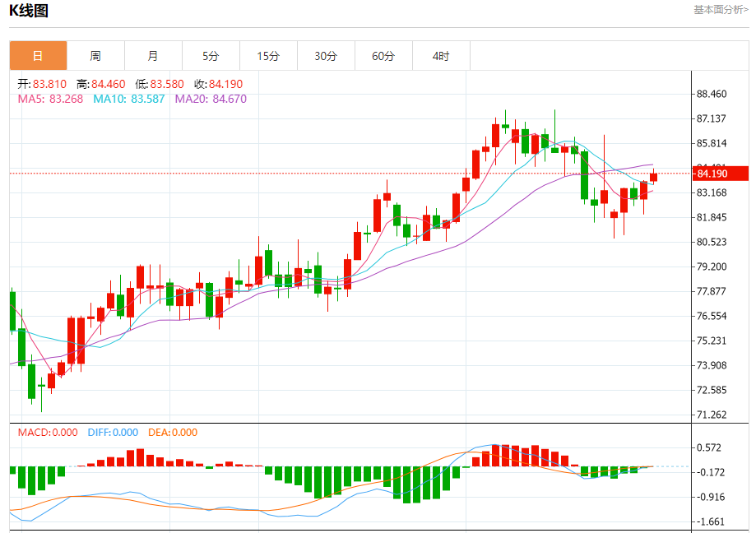The width and height of the screenshot is (756, 533).
Task: Click the DIFF:0.000 label
Action: [x=113, y=433]
